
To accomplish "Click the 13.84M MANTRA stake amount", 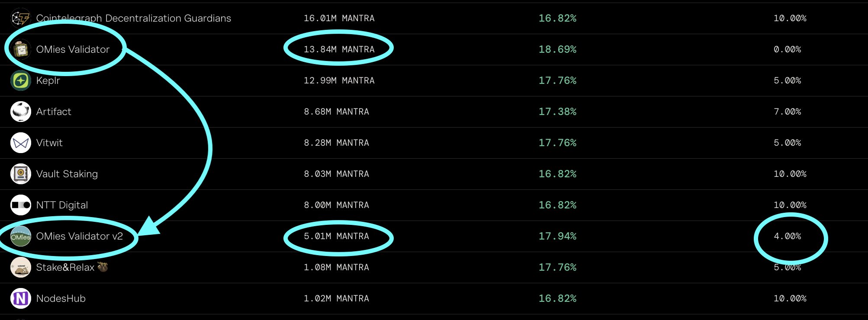I will click(x=339, y=50).
